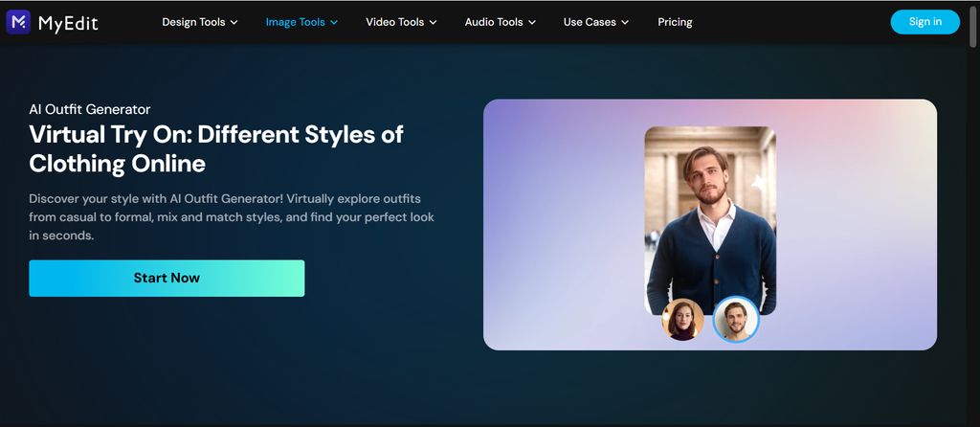This screenshot has width=980, height=427.
Task: Open the Audio Tools menu
Action: pos(493,22)
